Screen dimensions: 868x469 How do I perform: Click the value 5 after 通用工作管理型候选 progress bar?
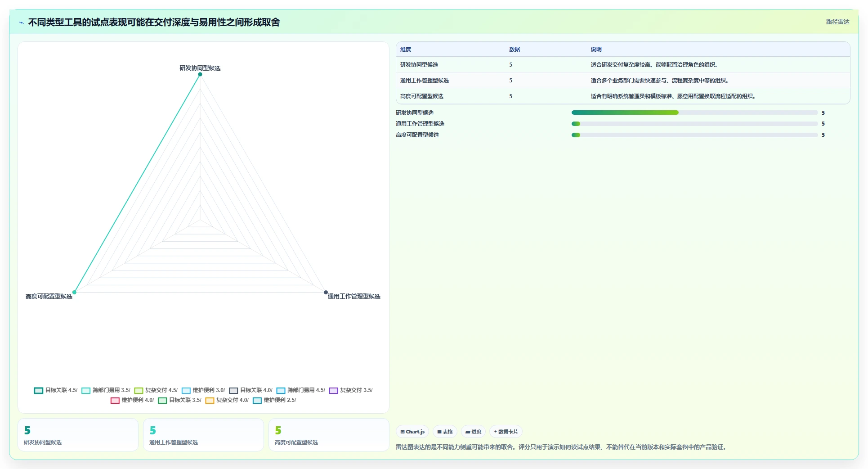pos(823,124)
